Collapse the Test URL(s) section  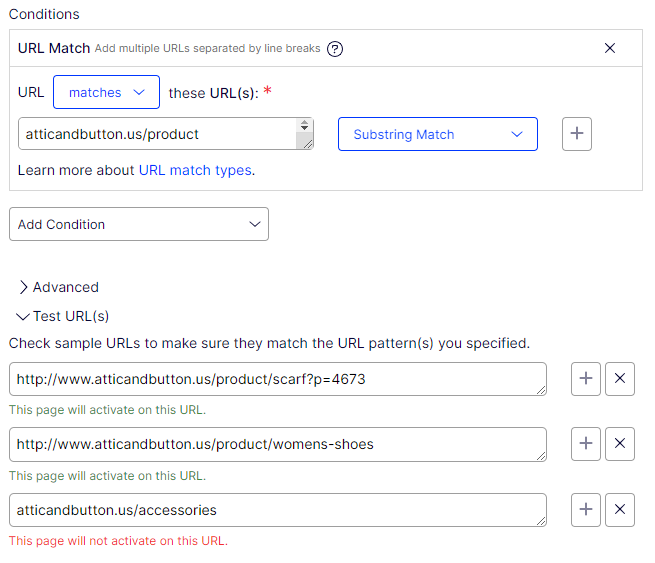point(62,316)
